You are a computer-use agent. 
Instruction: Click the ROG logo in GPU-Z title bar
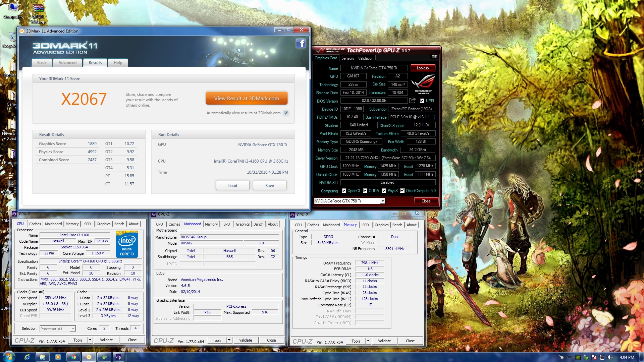[x=330, y=50]
